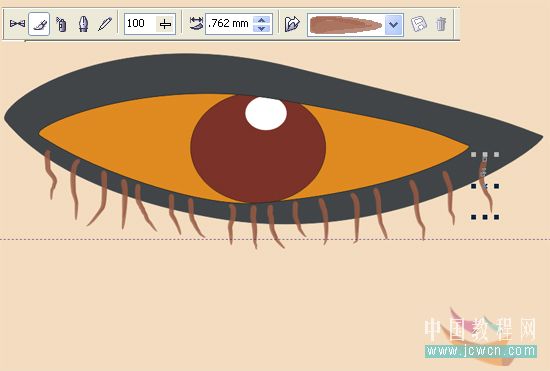Click the smoothing value field showing 100

coord(140,24)
